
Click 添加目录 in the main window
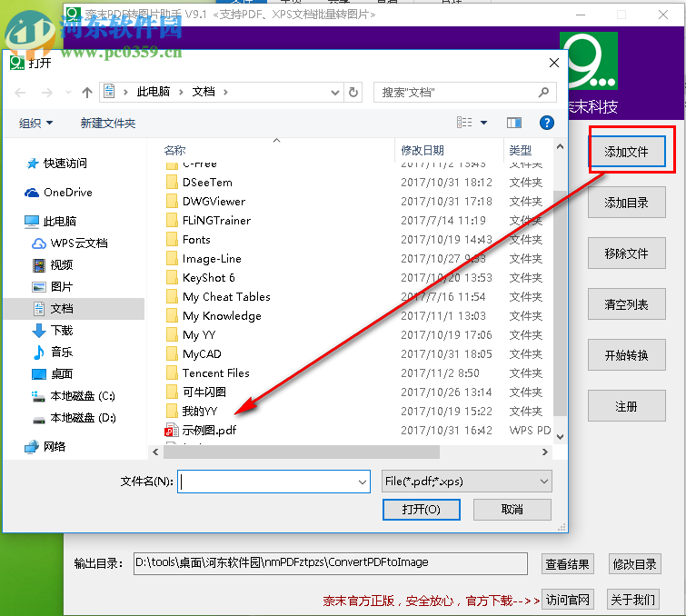[627, 202]
